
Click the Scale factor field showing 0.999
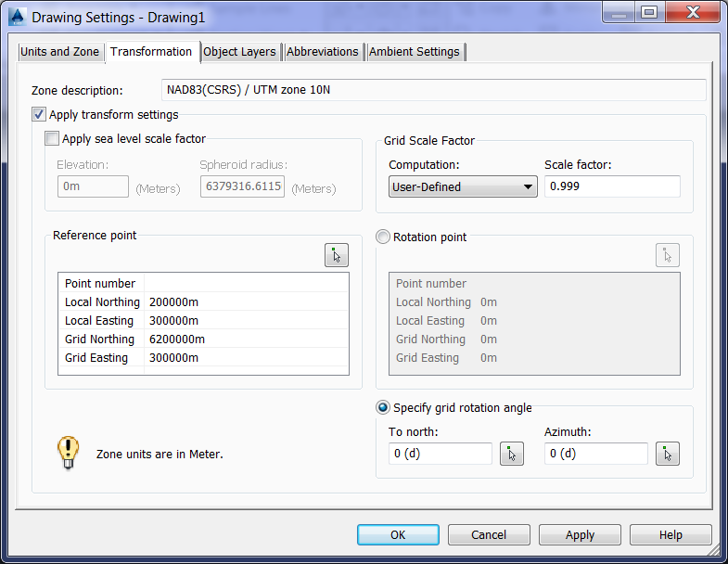[x=612, y=186]
